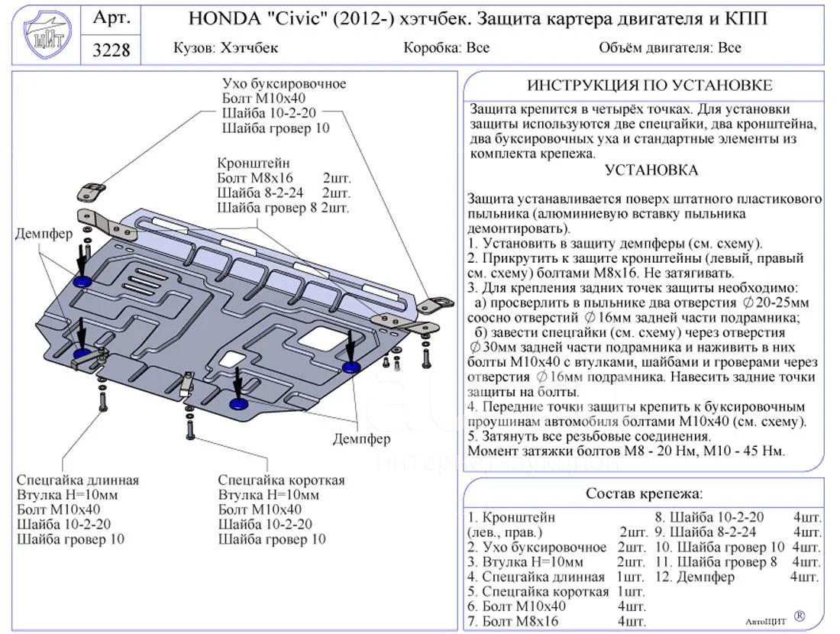
Task: Select sub-step 'а) просверлить в пыльнике'
Action: [x=638, y=310]
